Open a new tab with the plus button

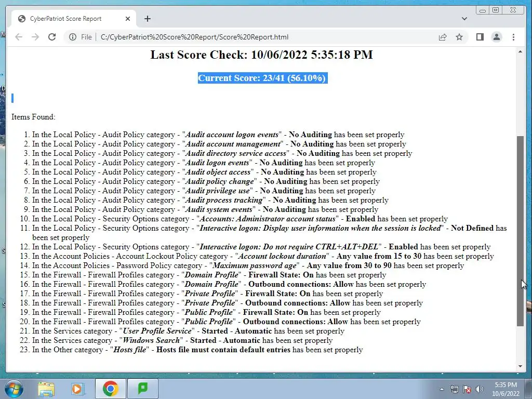click(147, 19)
